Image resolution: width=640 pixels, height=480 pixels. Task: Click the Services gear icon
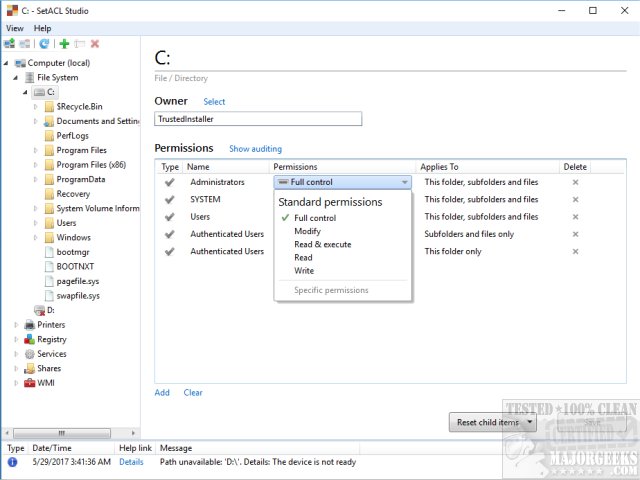click(29, 354)
